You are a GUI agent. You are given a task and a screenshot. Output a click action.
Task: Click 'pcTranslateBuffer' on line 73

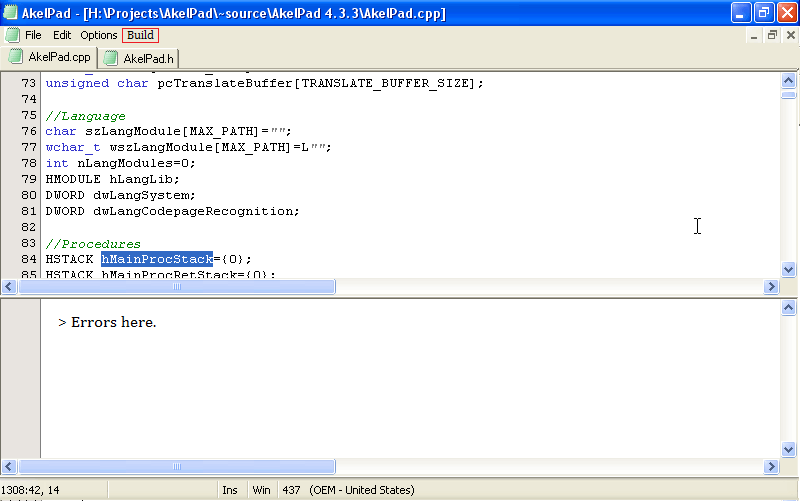coord(224,84)
